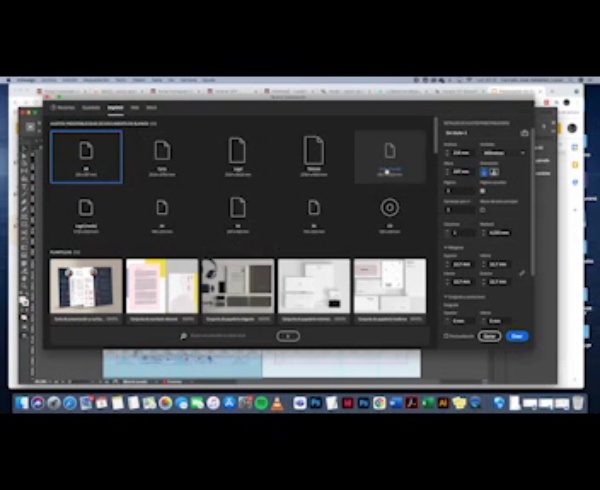Switch to the Web tab
600x490 pixels.
135,107
